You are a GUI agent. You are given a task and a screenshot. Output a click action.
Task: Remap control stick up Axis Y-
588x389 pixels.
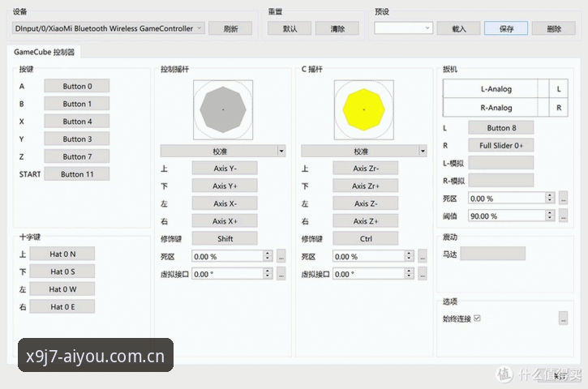click(225, 169)
